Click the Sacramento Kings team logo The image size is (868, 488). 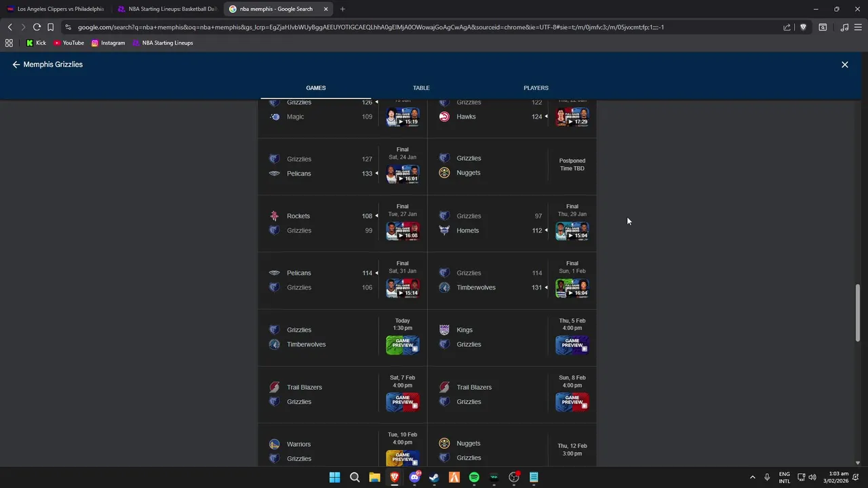click(x=444, y=329)
